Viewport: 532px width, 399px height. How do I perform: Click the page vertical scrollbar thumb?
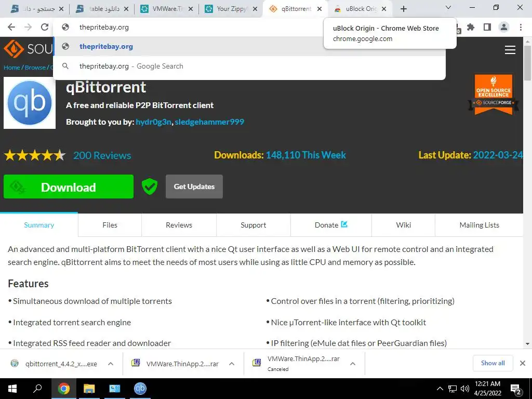click(x=527, y=63)
